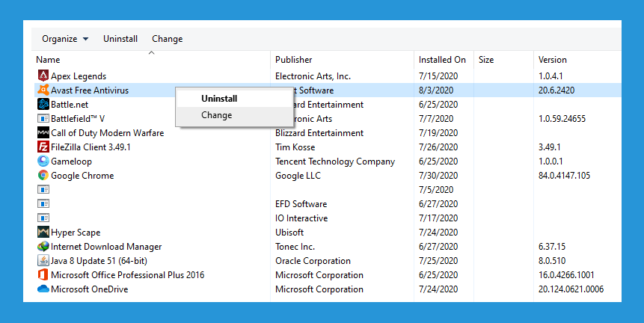Select Microsoft Office Professional Plus 2016 name

pos(127,275)
